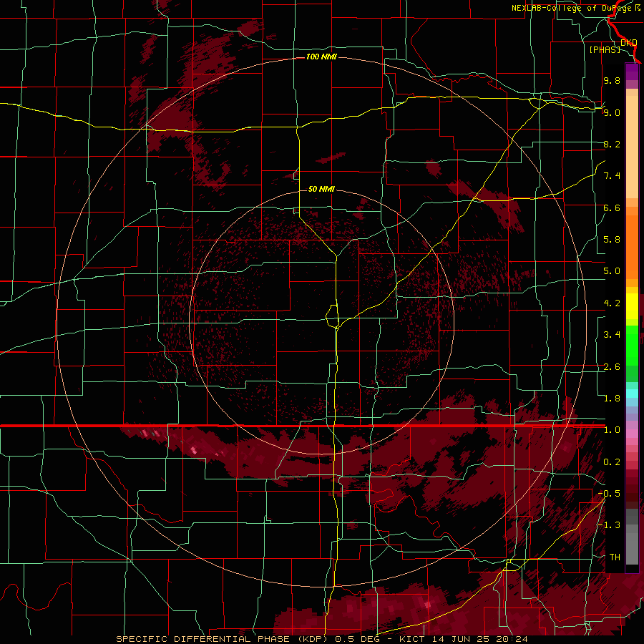Image resolution: width=644 pixels, height=644 pixels.
Task: Select the 8.2 scale value label
Action: point(612,144)
